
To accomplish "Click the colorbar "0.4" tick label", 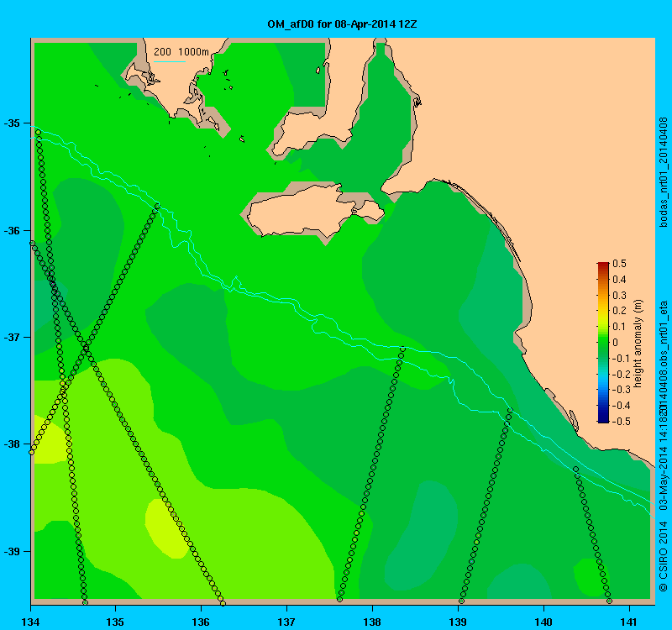I will (x=619, y=280).
